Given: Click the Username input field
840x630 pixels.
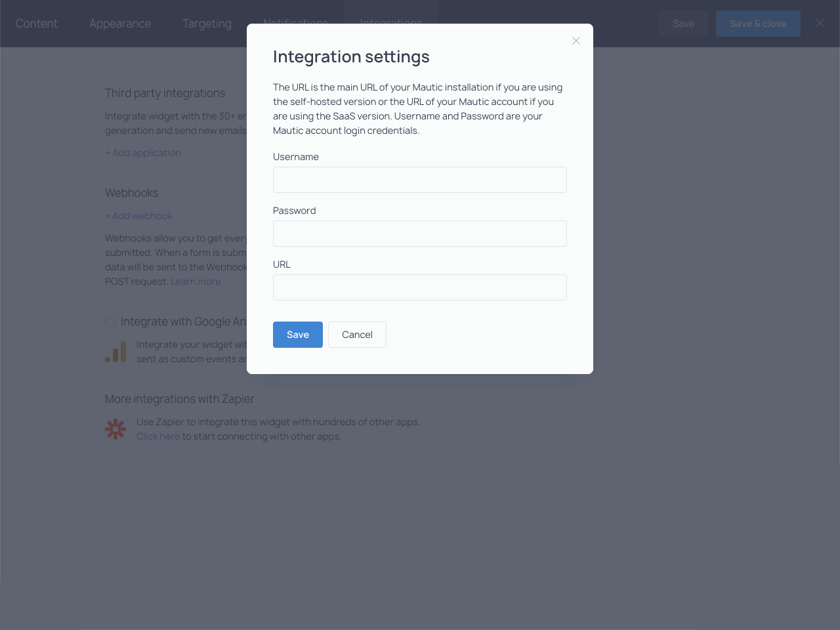Looking at the screenshot, I should 420,180.
